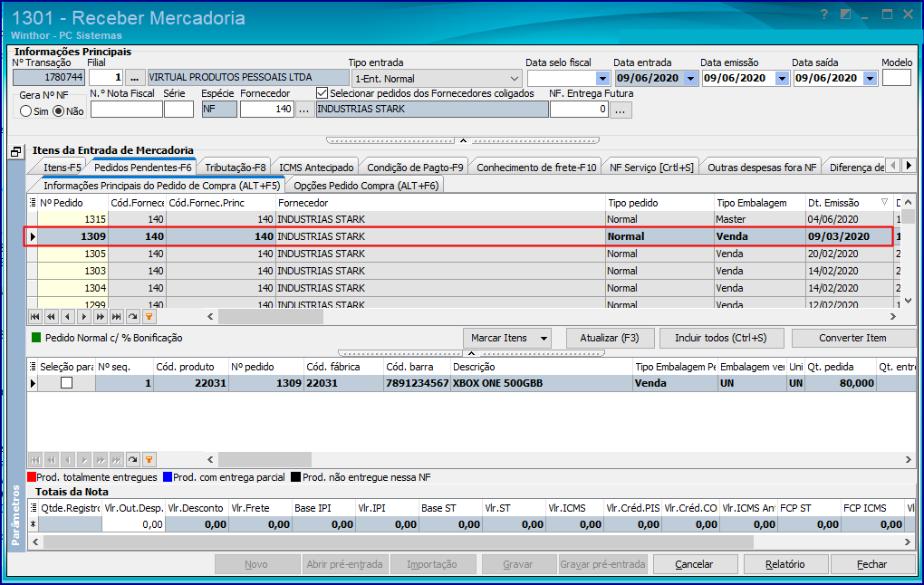The image size is (924, 585).
Task: Click the Totais da Nota horizontal scrollbar
Action: [x=399, y=542]
